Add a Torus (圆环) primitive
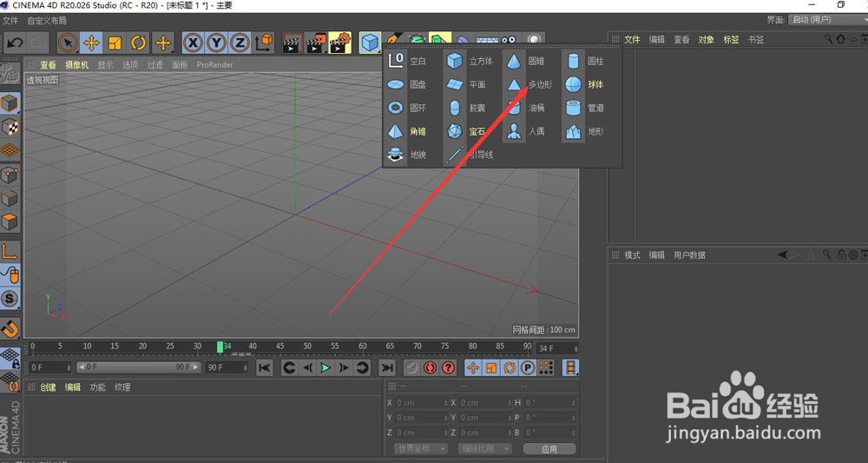This screenshot has width=868, height=463. 407,108
